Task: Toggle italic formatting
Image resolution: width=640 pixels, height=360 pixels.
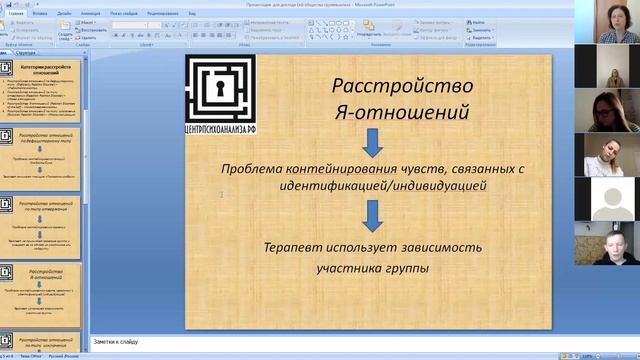Action: pos(124,36)
